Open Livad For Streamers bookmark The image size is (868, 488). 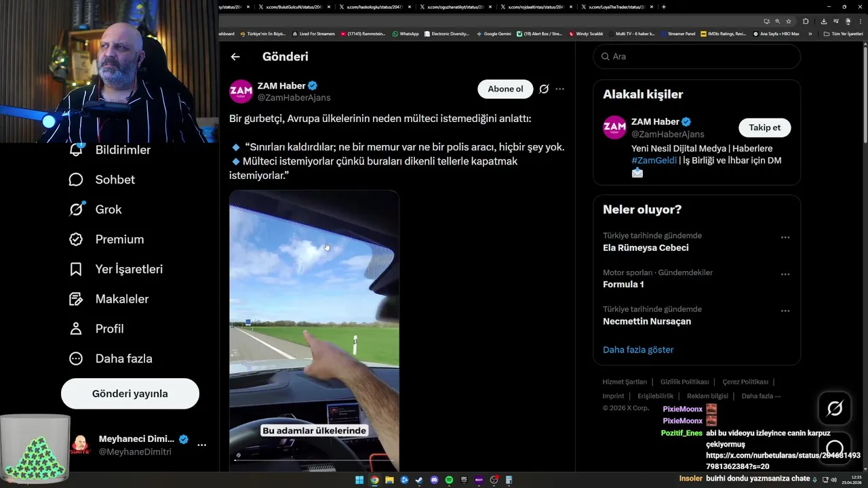314,33
